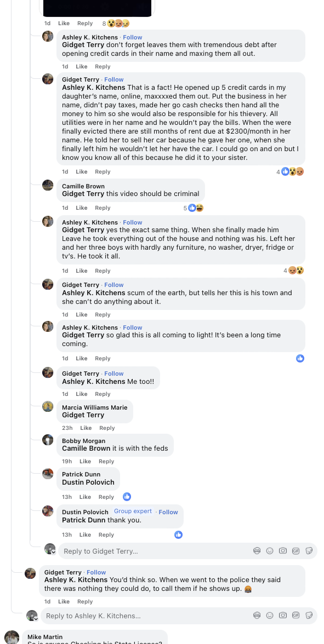Open avatar sticker picker in Gidget Terry reply box
Image resolution: width=324 pixels, height=644 pixels.
click(x=257, y=551)
